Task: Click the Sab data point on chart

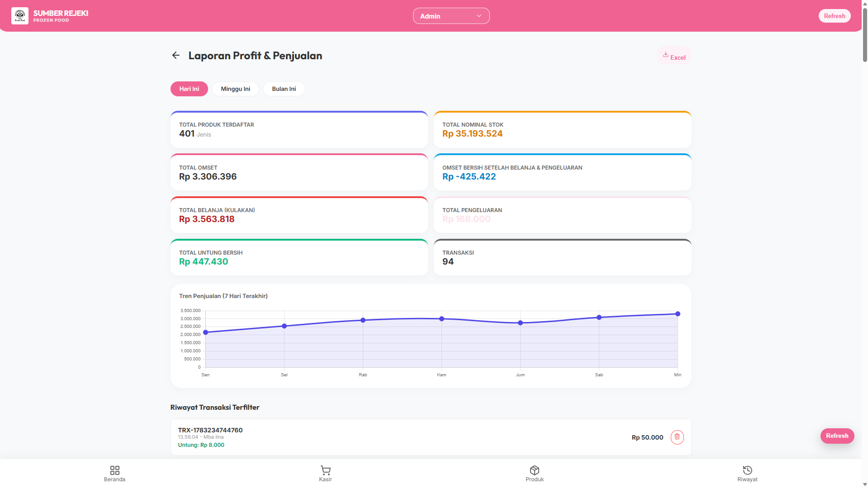Action: 599,317
